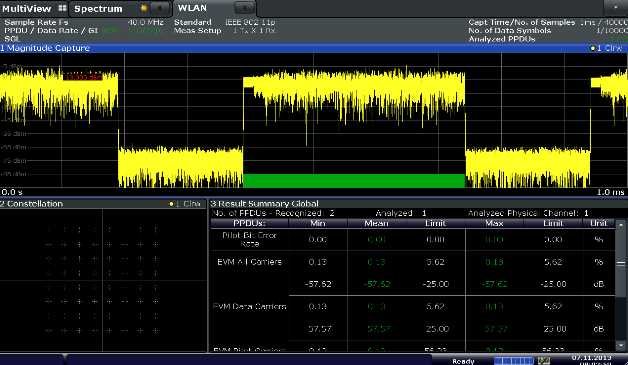Click the 1.0 ms time axis label

610,192
